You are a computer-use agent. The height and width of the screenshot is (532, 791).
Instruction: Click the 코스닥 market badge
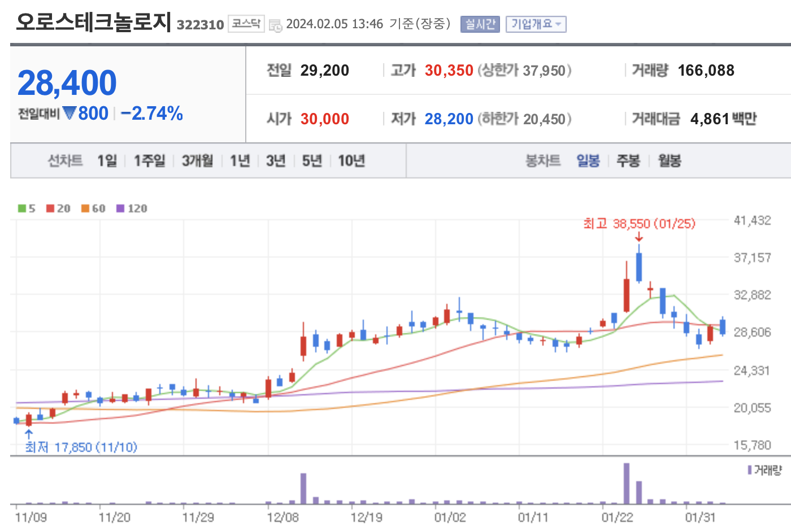coord(246,24)
